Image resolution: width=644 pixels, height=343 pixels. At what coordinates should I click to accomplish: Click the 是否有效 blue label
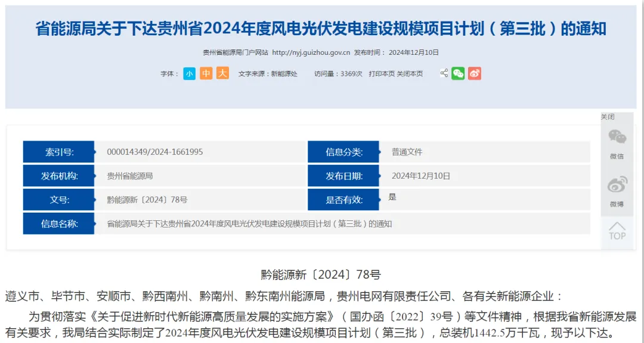point(343,199)
